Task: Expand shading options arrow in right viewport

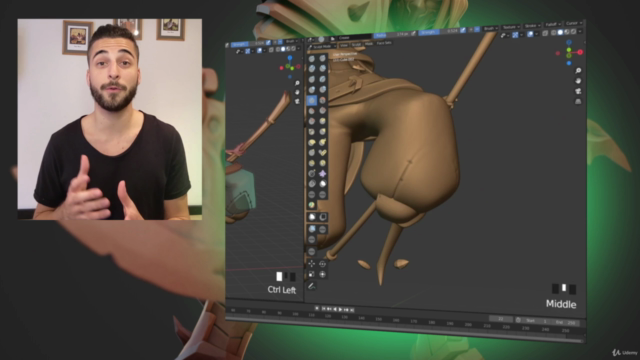Action: pyautogui.click(x=580, y=31)
